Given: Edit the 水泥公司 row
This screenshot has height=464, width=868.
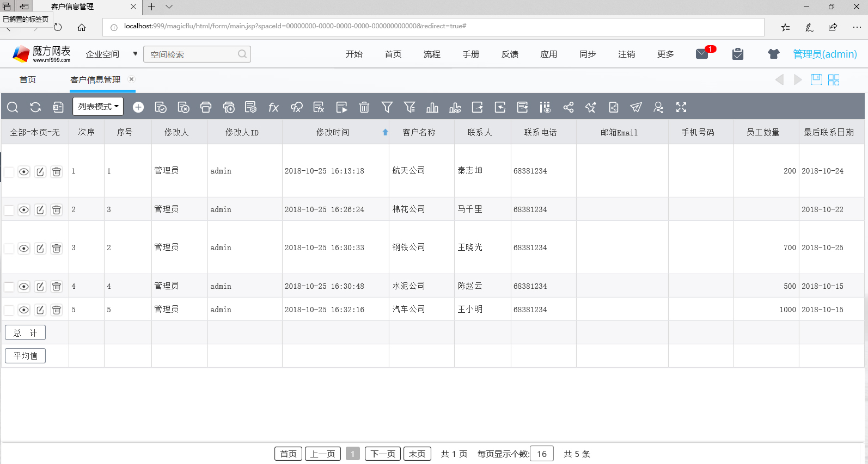Looking at the screenshot, I should [40, 287].
